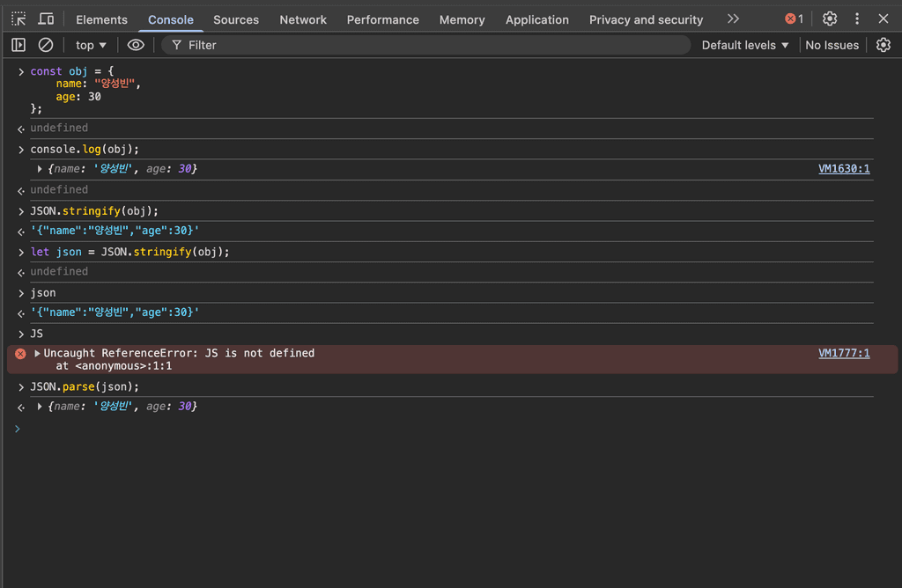Click the red error count badge
The width and height of the screenshot is (902, 588).
(x=795, y=18)
